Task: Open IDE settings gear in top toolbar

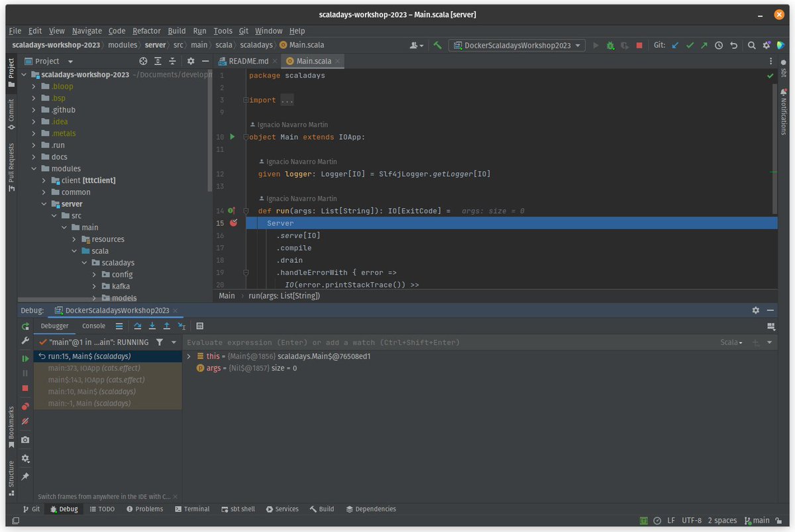Action: 767,45
